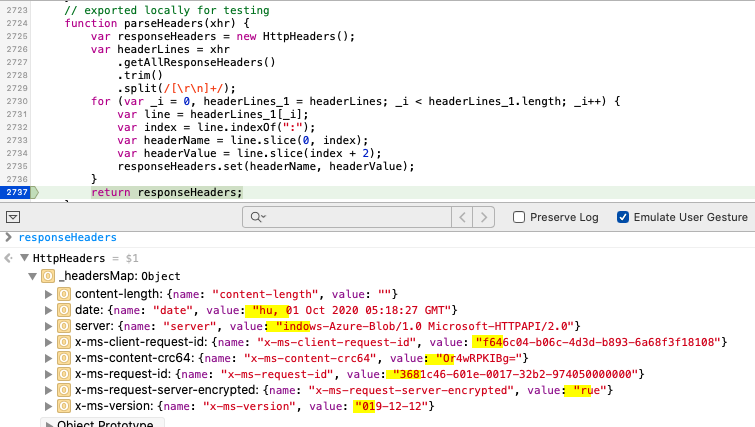Screen dimensions: 755x427
Task: Expand the x-ms-client-request-id entry
Action: tap(48, 342)
